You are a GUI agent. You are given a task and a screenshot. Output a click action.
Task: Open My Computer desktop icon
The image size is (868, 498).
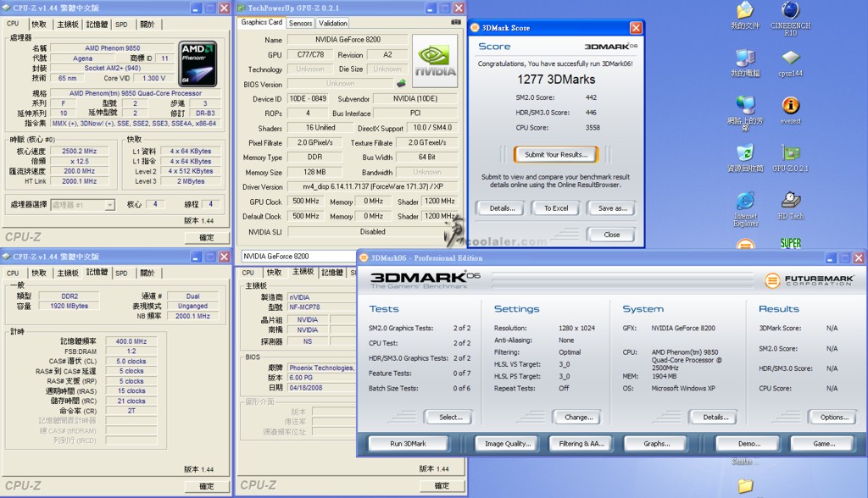point(746,63)
